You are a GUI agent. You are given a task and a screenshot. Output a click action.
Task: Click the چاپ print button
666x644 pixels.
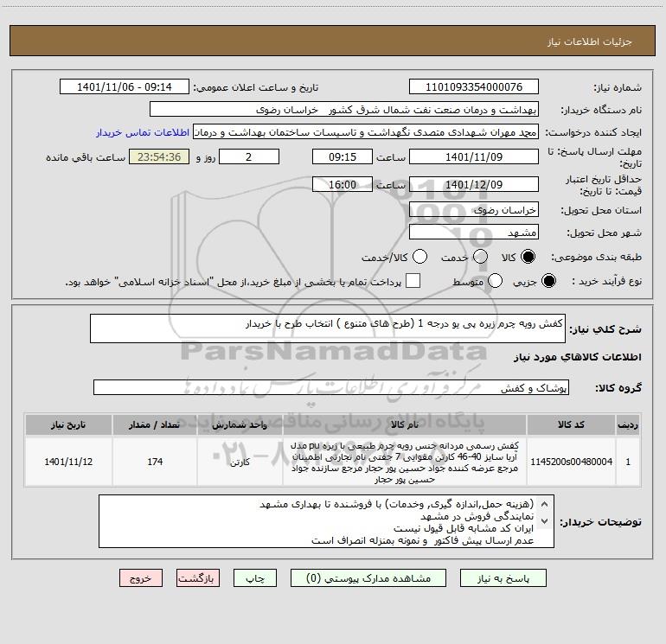(255, 578)
